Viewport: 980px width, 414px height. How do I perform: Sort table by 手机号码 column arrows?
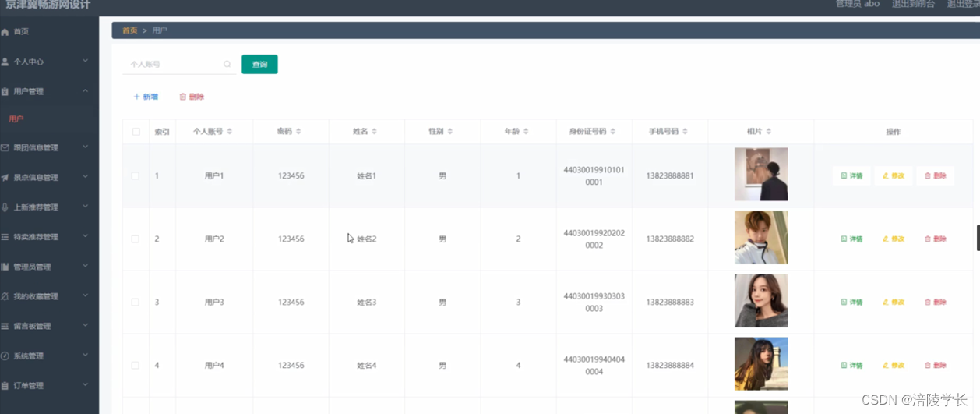686,132
